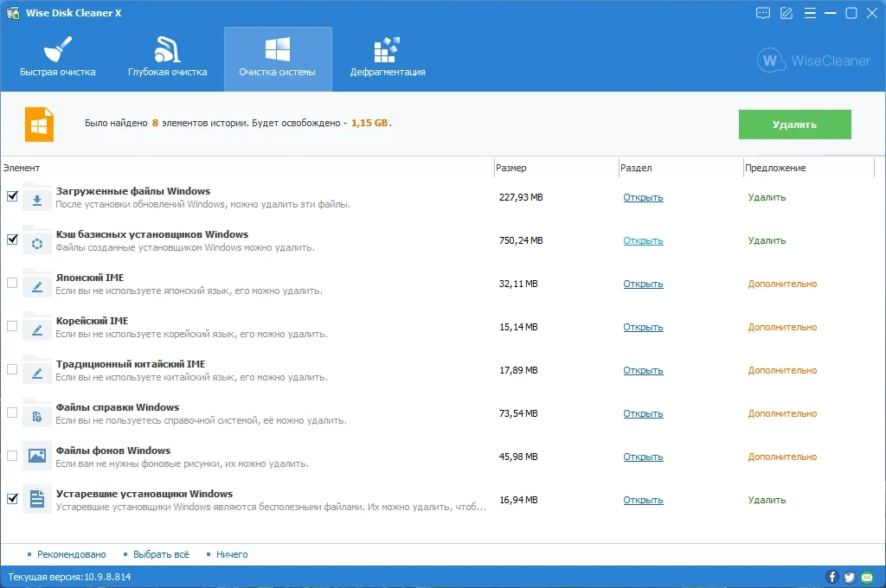886x588 pixels.
Task: Maximize the Wise Disk Cleaner window
Action: point(851,13)
